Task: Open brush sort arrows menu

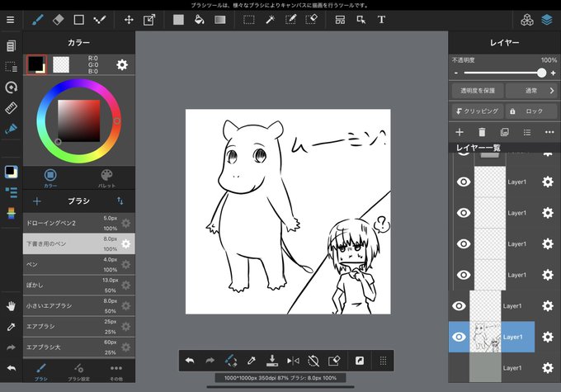Action: (120, 201)
